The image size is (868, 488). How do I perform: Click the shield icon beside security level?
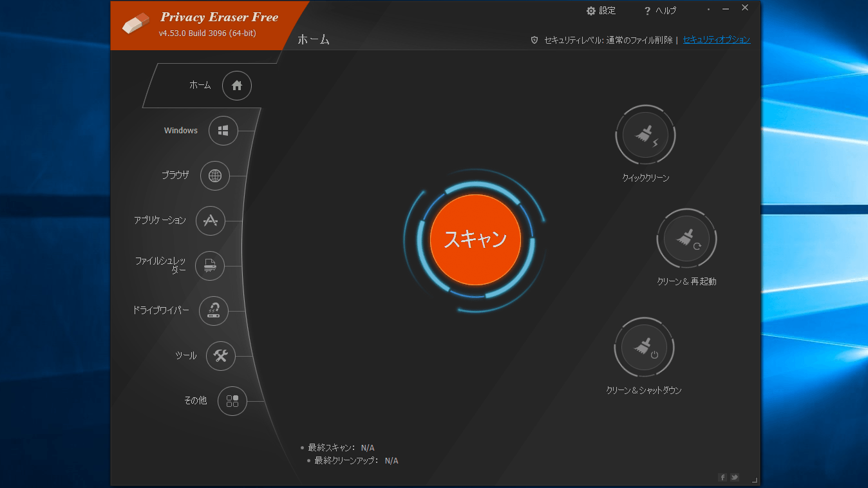[534, 40]
